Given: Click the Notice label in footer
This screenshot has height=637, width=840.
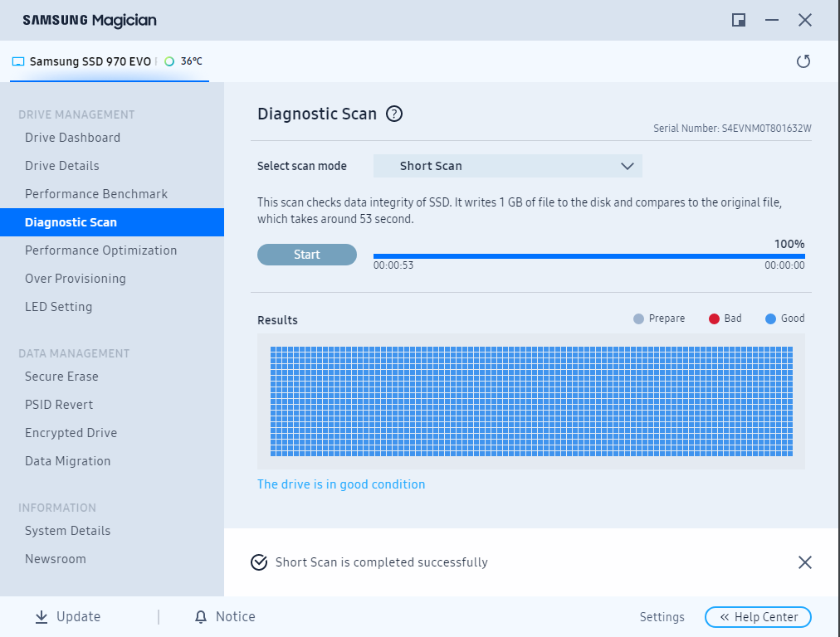Looking at the screenshot, I should click(x=236, y=616).
